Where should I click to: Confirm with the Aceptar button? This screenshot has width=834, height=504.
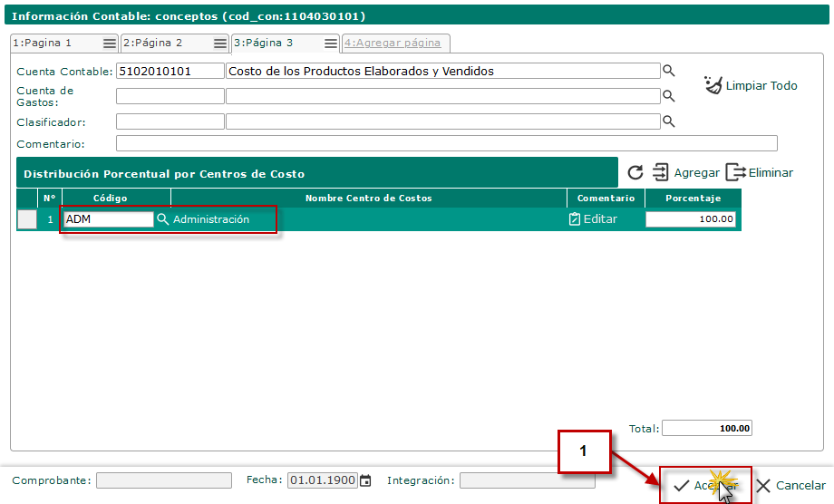tap(705, 485)
